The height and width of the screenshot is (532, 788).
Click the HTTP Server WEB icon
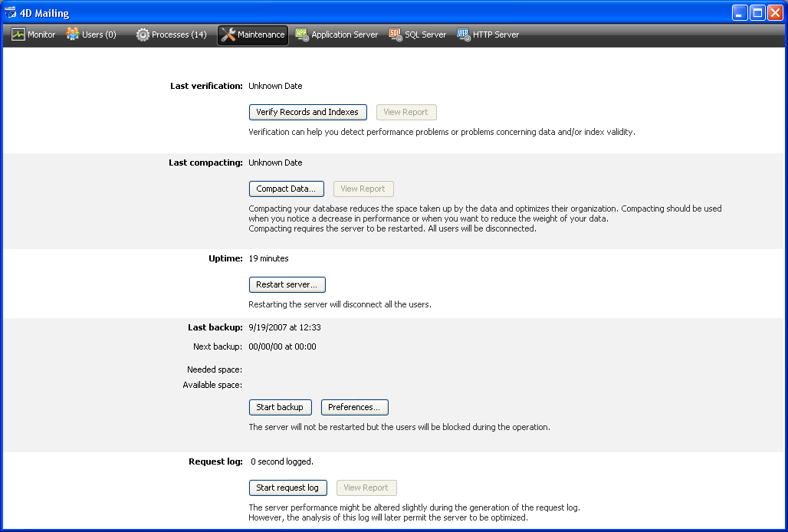(x=463, y=34)
